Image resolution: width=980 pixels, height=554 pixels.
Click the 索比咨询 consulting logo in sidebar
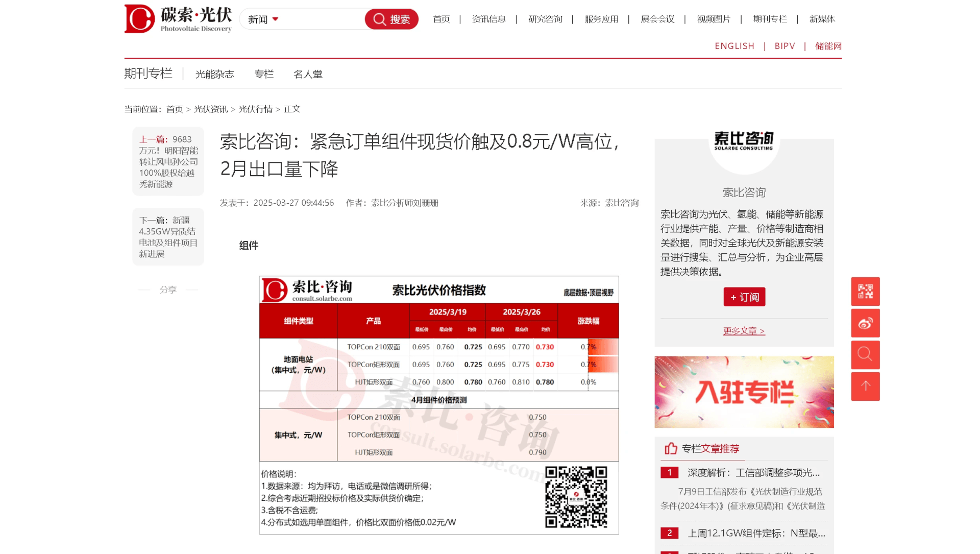click(744, 140)
